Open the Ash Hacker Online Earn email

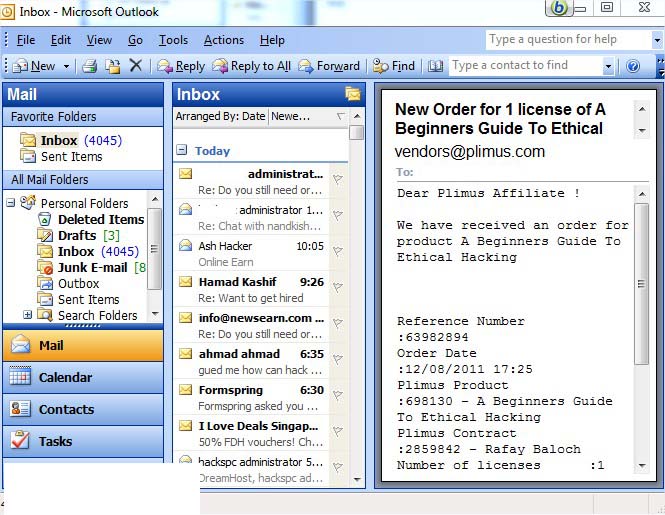click(251, 254)
